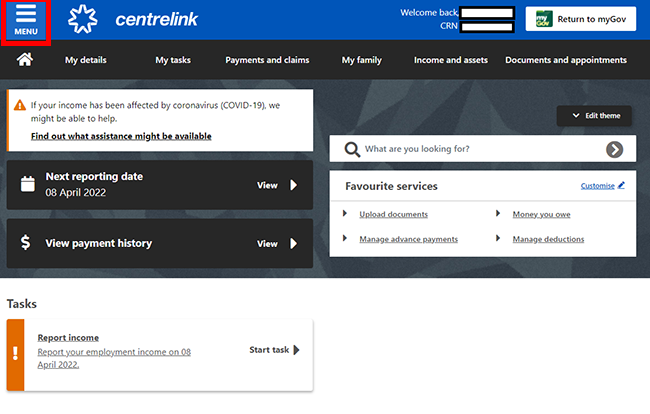Click arrow beside Manage deductions

click(498, 238)
